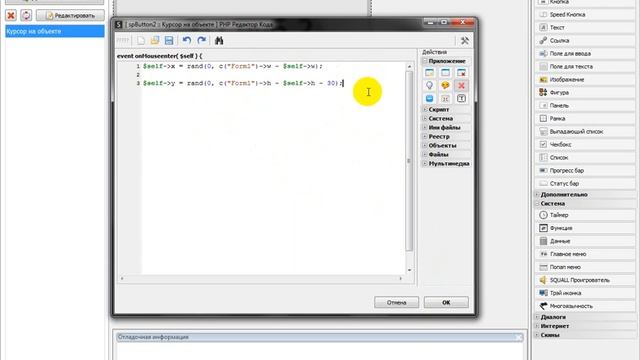Undo the last edit with the undo arrow
The width and height of the screenshot is (640, 360).
[187, 40]
